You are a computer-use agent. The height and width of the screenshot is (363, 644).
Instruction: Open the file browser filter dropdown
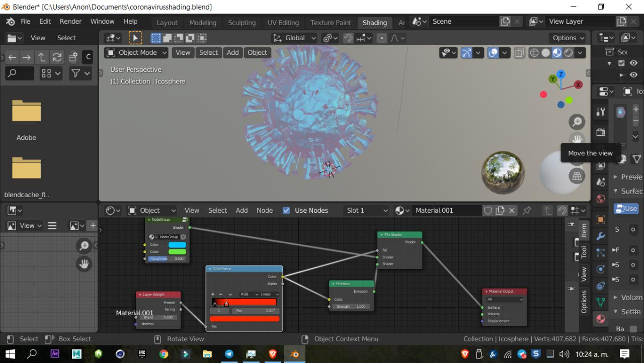pyautogui.click(x=80, y=73)
